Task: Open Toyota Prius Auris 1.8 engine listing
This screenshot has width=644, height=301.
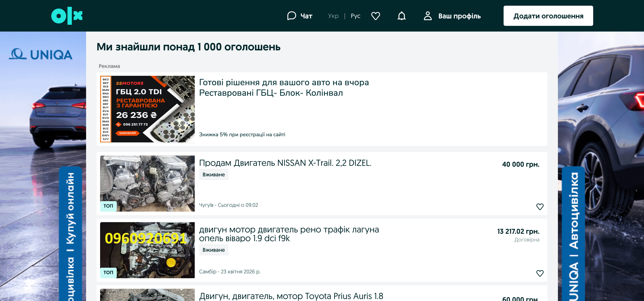Action: (291, 296)
